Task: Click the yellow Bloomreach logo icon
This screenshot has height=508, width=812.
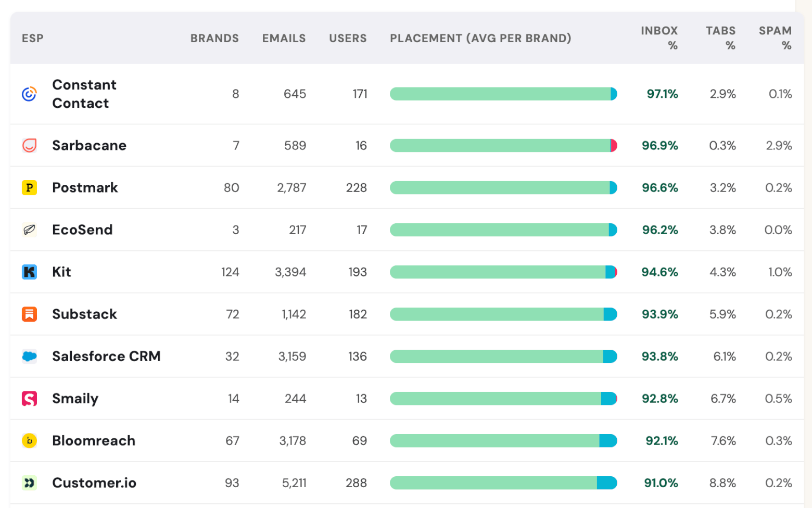Action: (29, 440)
